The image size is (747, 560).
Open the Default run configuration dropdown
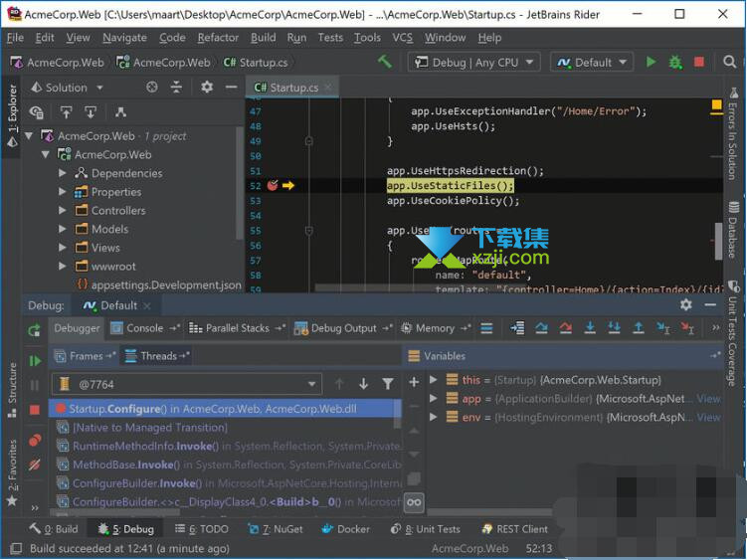coord(592,63)
